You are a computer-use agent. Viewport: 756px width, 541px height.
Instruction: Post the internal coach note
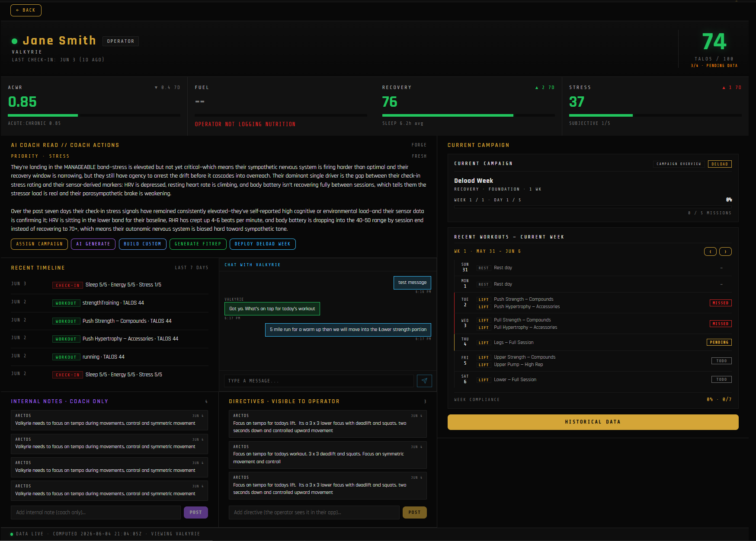click(x=196, y=512)
